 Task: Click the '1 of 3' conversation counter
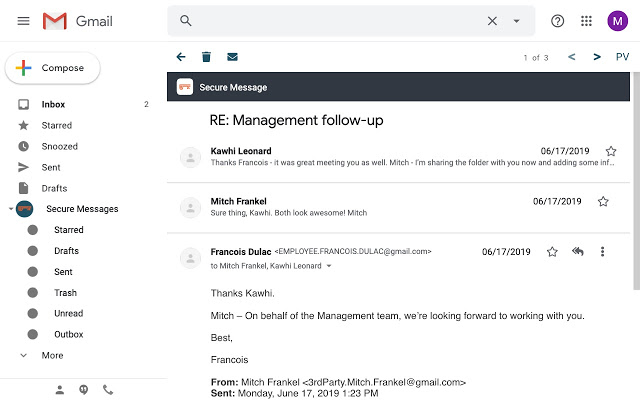click(x=536, y=58)
